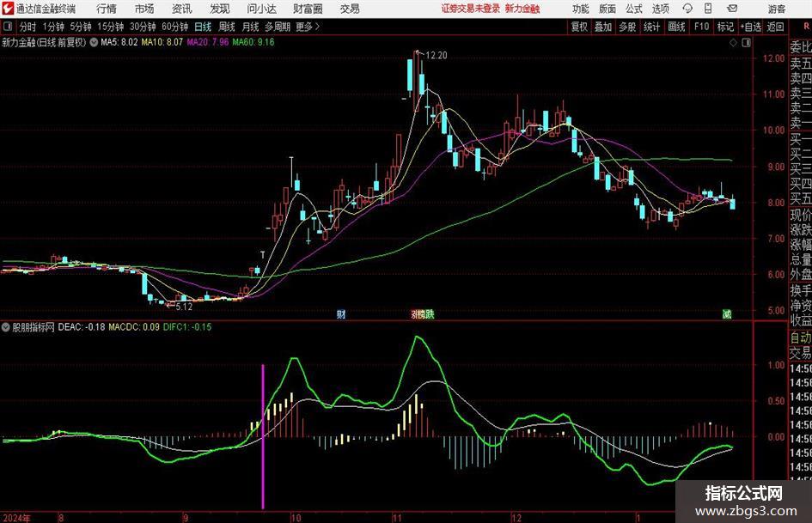Click the 12.20 high price label
Image resolution: width=812 pixels, height=523 pixels.
click(x=436, y=56)
